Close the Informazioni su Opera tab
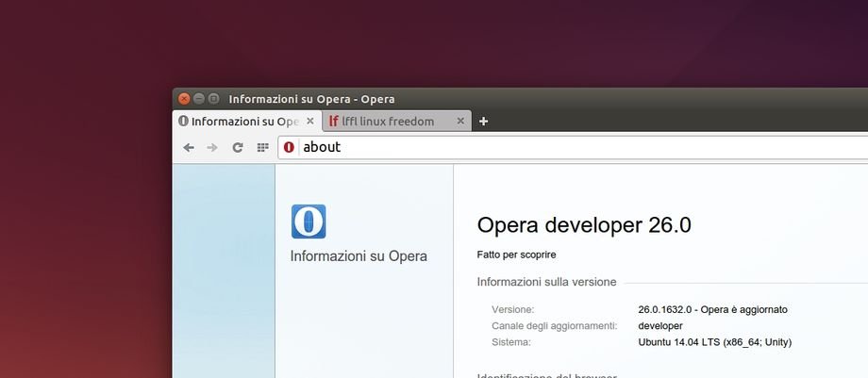This screenshot has height=378, width=868. (x=310, y=121)
